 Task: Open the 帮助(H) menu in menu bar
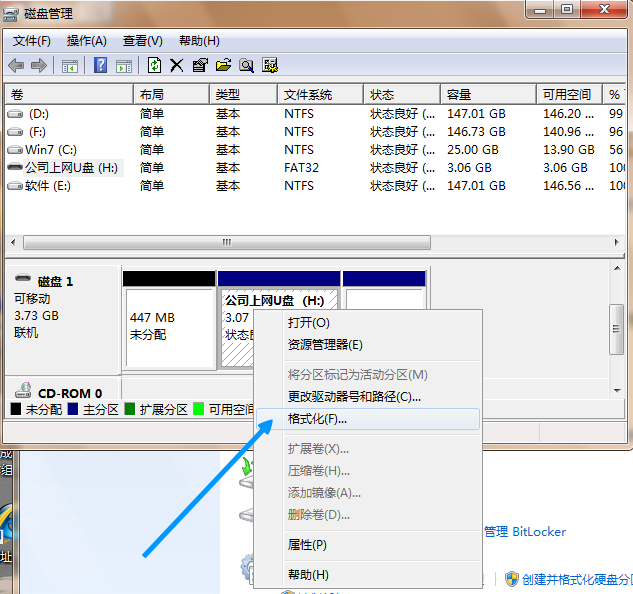pyautogui.click(x=199, y=41)
